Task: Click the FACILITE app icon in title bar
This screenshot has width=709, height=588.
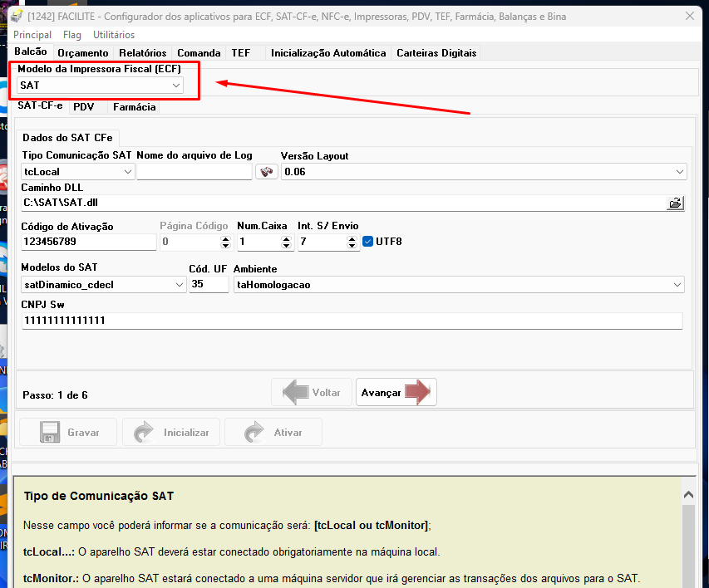Action: (x=15, y=16)
